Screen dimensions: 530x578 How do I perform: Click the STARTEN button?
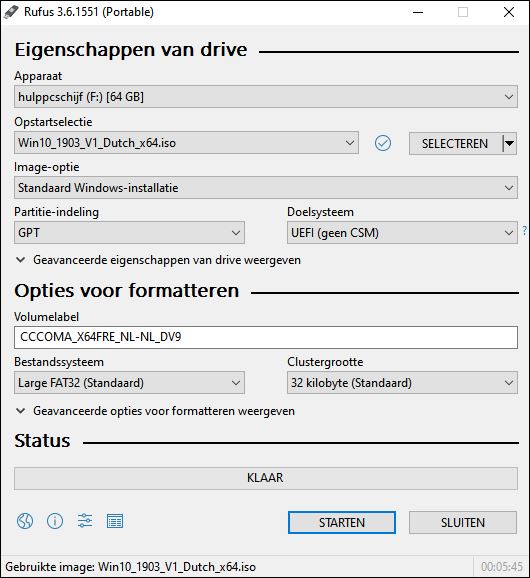coord(342,522)
